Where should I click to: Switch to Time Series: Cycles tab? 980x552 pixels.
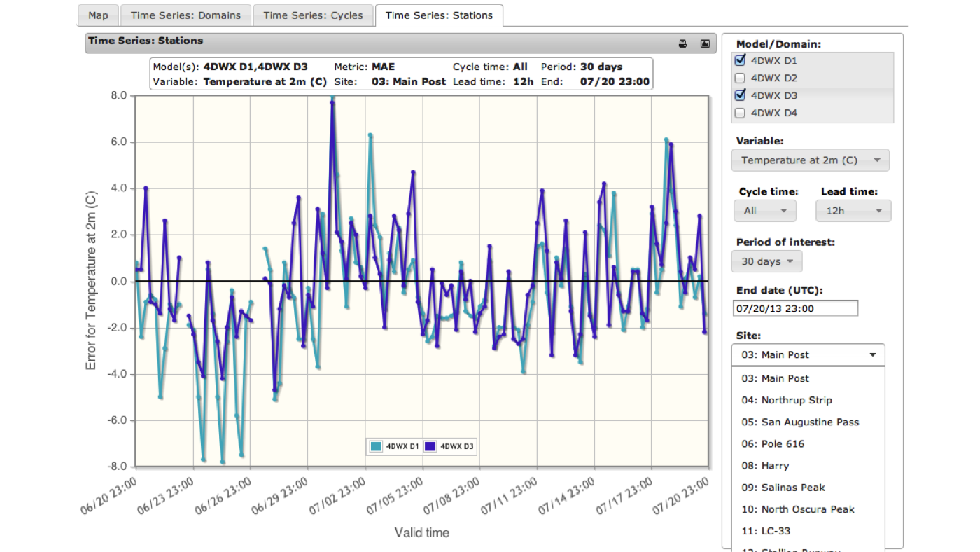point(313,15)
